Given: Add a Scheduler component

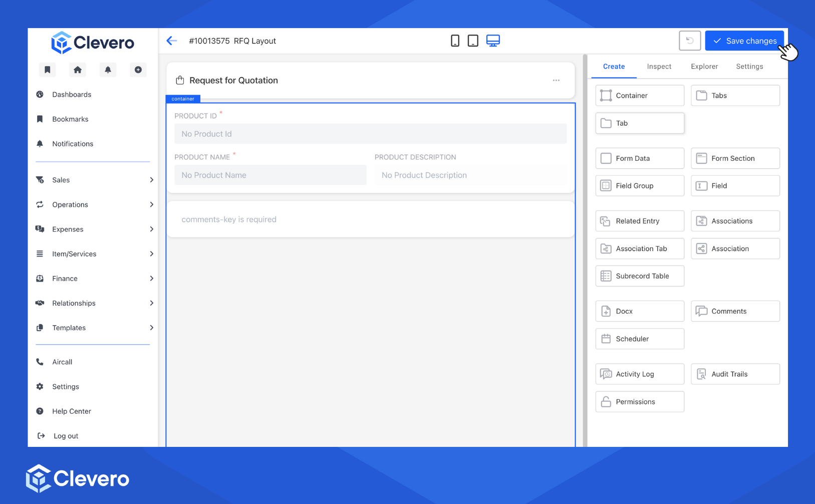Looking at the screenshot, I should [640, 339].
